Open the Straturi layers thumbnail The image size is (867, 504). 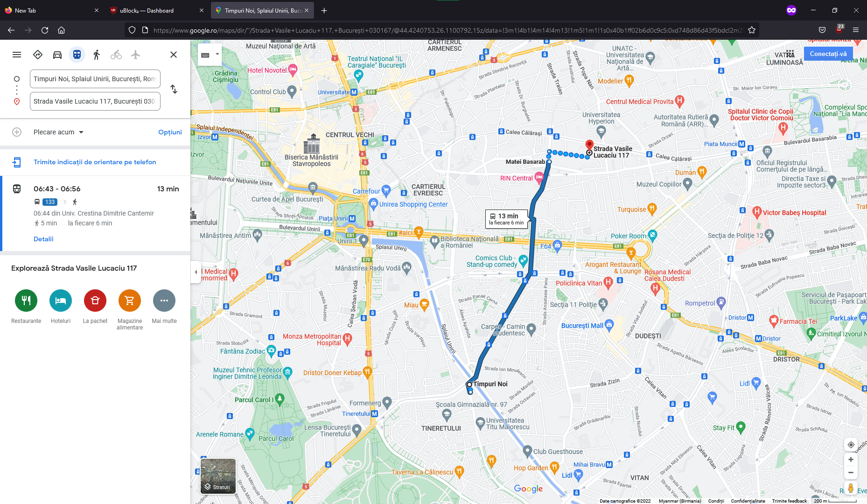218,476
